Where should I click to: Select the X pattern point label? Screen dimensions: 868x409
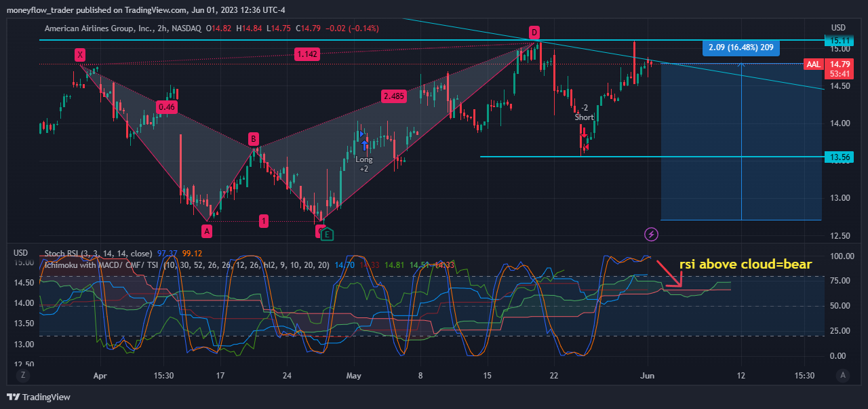coord(81,54)
